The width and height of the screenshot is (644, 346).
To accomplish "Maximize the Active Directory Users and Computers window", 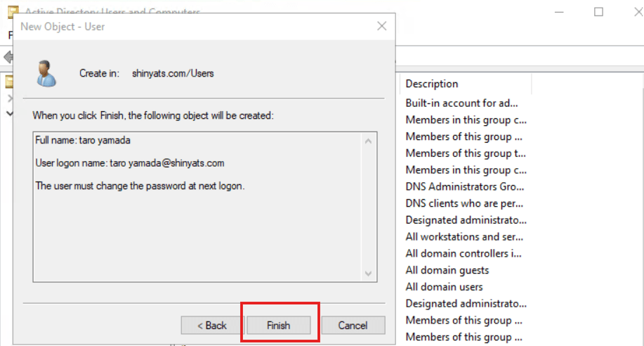I will (598, 12).
